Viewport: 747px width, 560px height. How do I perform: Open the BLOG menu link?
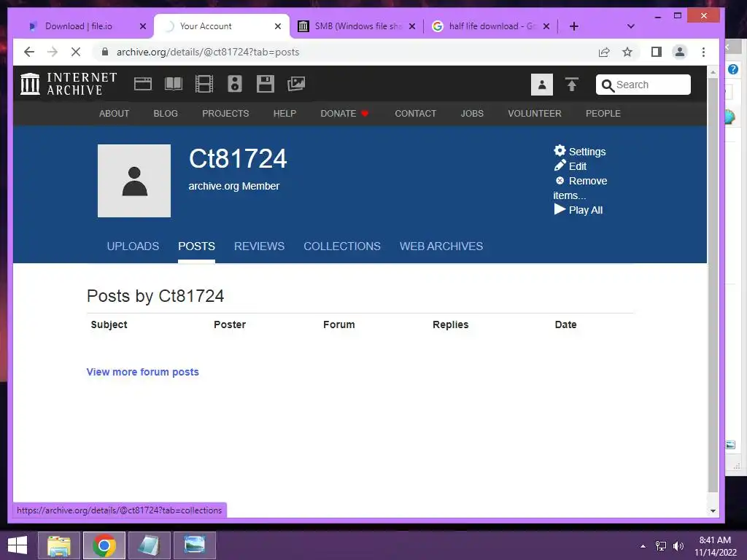166,113
